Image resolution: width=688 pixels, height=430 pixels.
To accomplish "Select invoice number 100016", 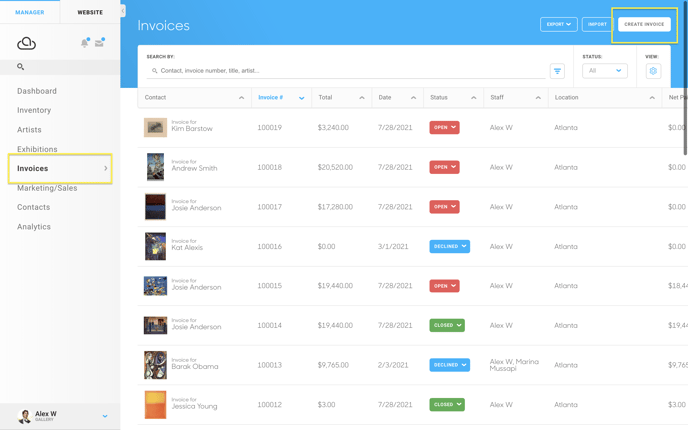I will tap(269, 247).
